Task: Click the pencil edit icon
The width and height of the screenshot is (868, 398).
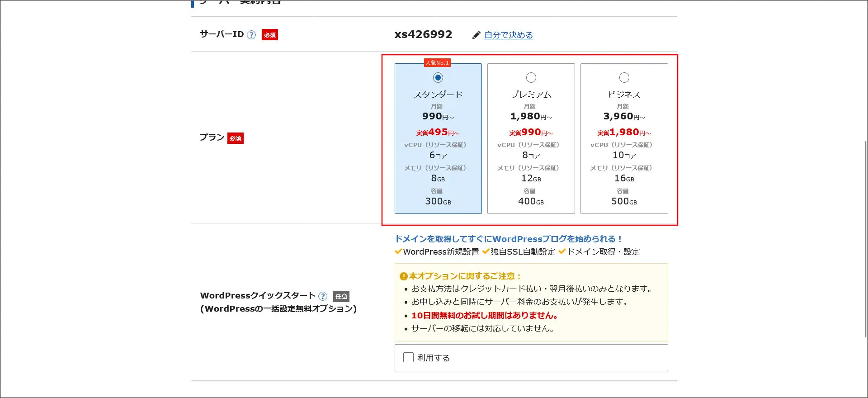Action: point(476,35)
